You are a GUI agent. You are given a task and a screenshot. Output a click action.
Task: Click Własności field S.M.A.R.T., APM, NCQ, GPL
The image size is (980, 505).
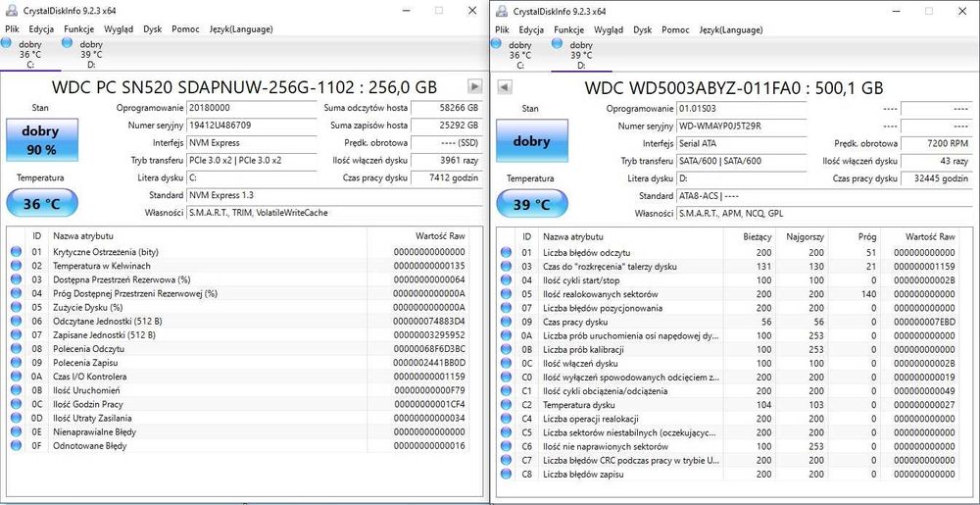coord(824,213)
